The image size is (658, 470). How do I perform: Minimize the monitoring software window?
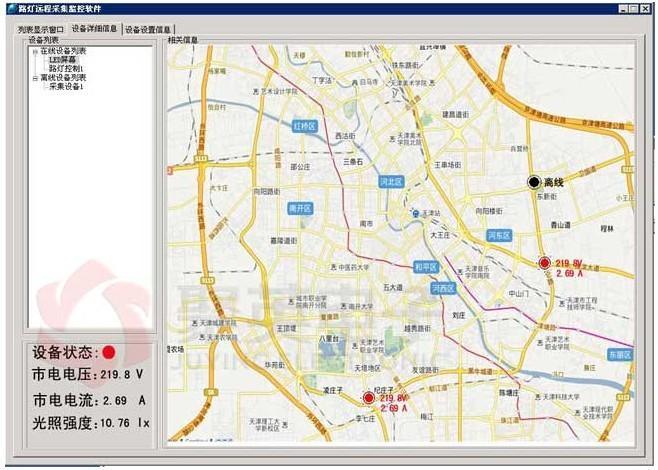click(624, 9)
